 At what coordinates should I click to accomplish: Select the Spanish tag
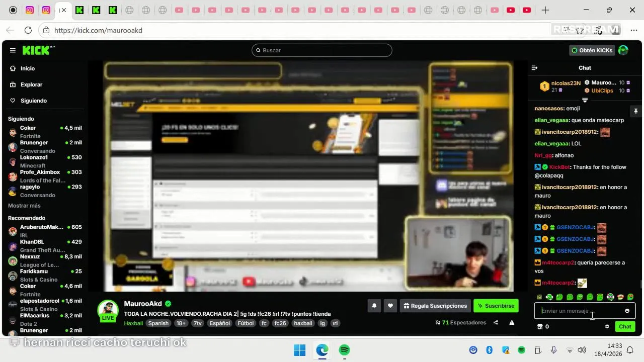click(x=158, y=323)
